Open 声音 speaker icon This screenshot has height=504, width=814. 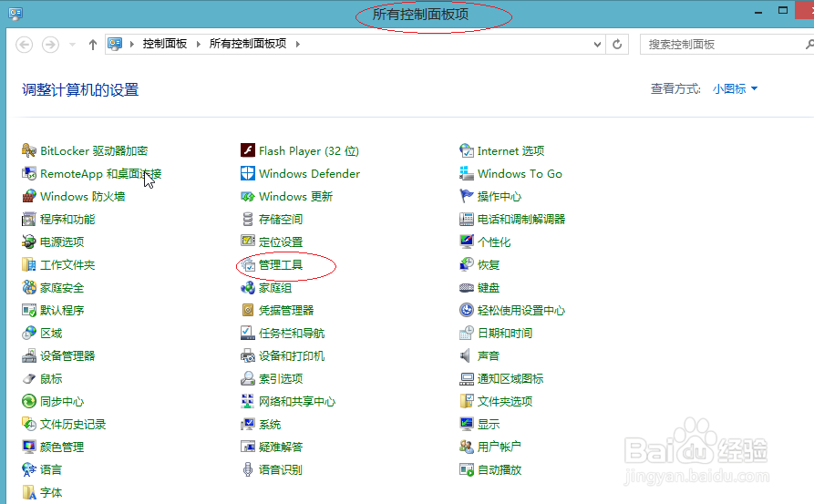(466, 356)
